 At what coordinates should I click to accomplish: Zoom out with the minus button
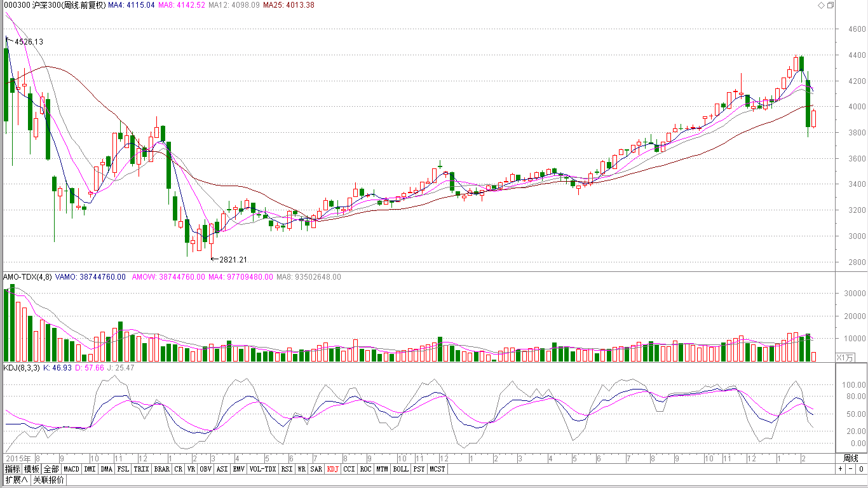click(x=850, y=469)
